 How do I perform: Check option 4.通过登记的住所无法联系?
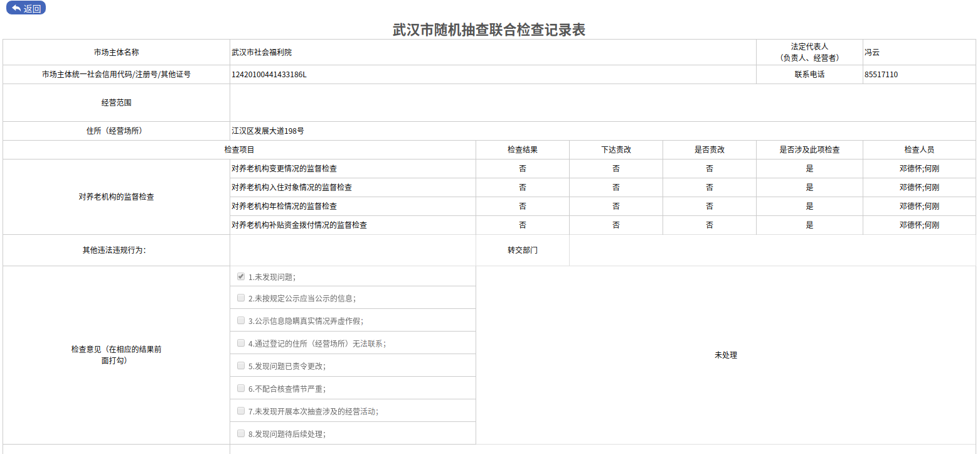pyautogui.click(x=241, y=342)
